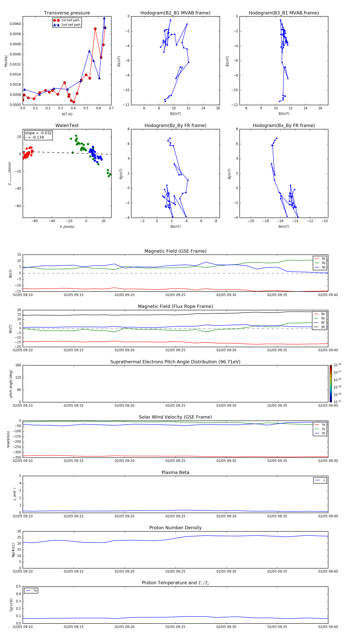Click the 'V_A(km/s)' axis label
This screenshot has width=351, height=644.
67,227
